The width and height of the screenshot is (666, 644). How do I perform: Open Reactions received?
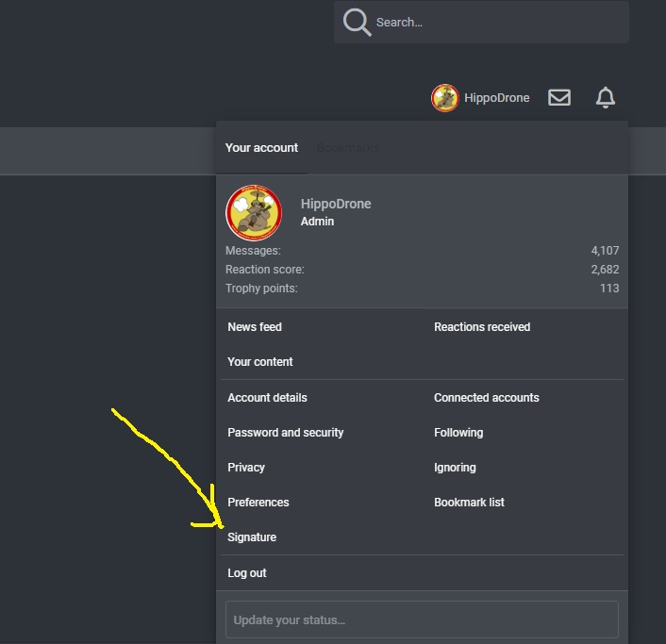[x=482, y=327]
